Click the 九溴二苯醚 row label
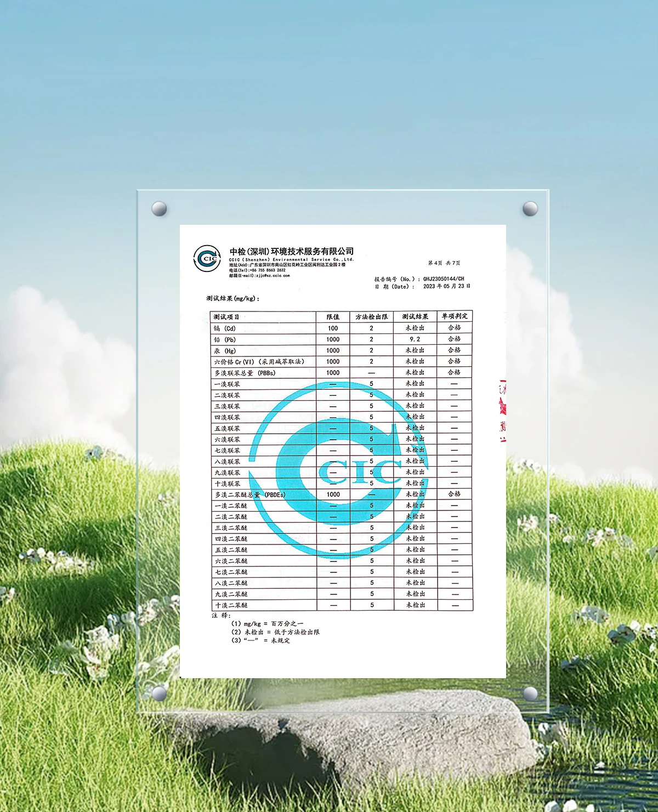This screenshot has height=812, width=658. pos(231,594)
